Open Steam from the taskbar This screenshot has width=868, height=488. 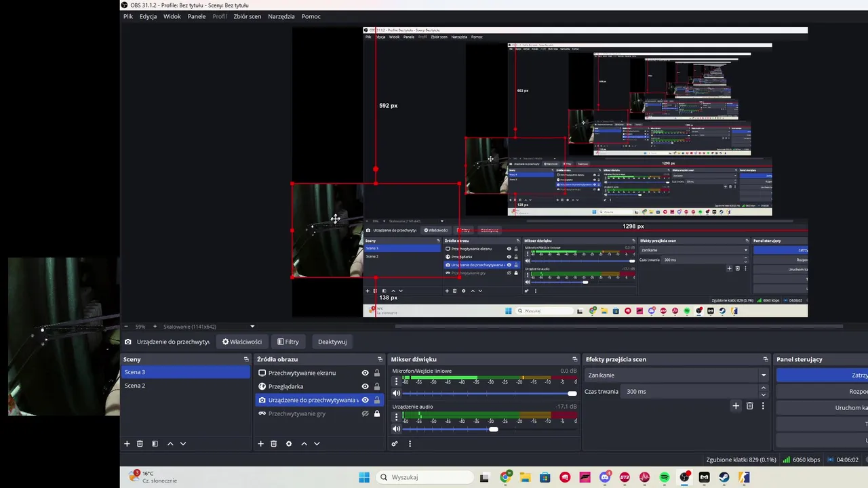pos(724,477)
